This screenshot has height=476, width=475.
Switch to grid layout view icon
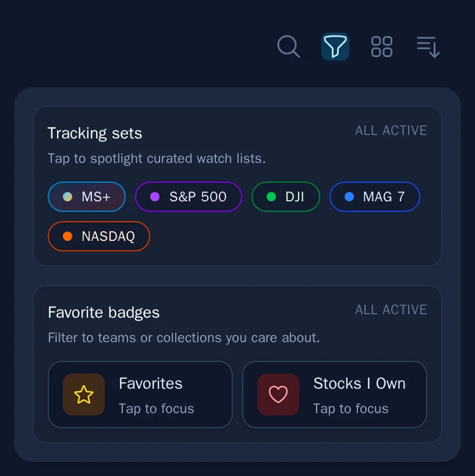[x=382, y=47]
